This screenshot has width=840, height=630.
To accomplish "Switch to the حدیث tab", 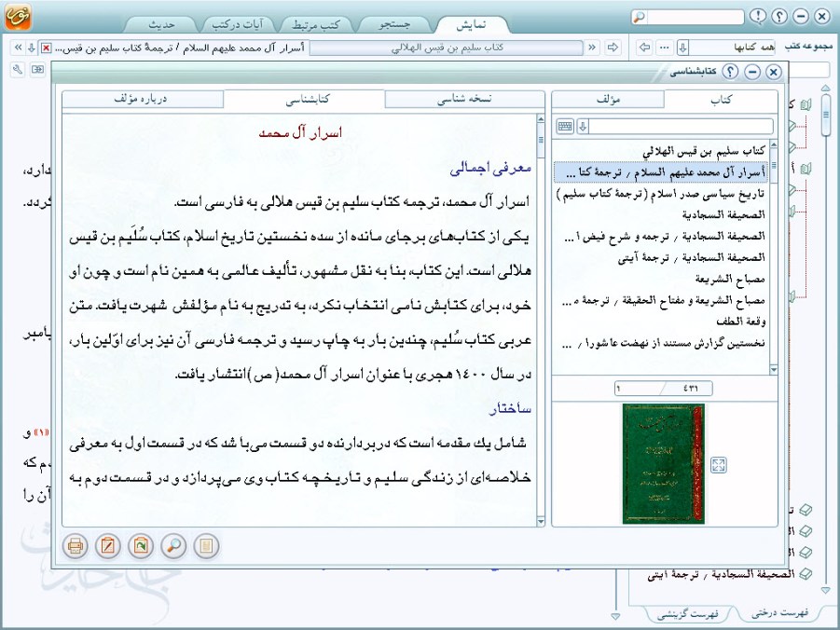I will click(x=160, y=24).
